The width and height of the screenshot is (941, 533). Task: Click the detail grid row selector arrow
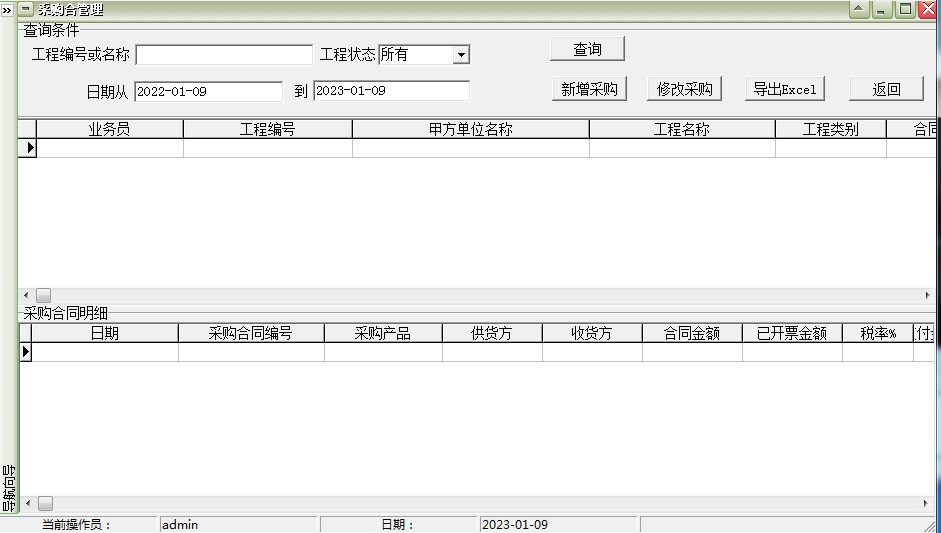(x=25, y=352)
